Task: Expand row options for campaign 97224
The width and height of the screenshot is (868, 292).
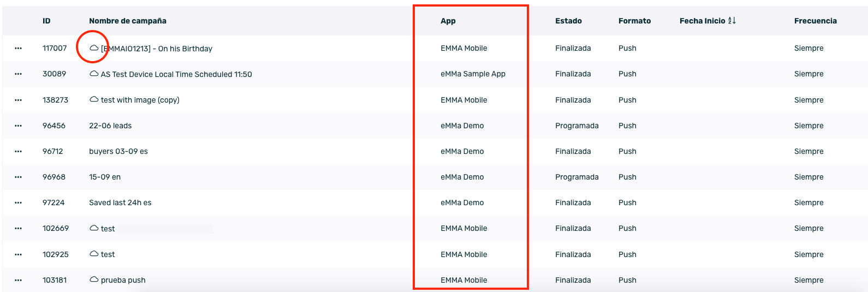Action: (18, 202)
